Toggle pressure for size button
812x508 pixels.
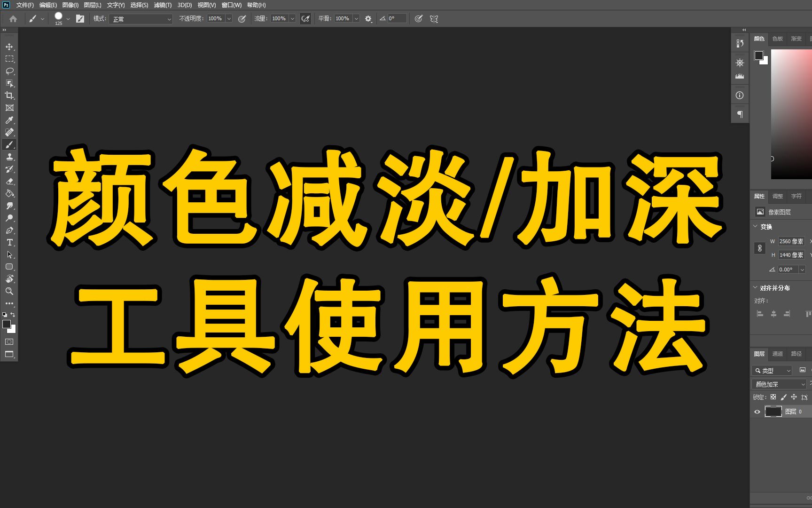tap(418, 19)
